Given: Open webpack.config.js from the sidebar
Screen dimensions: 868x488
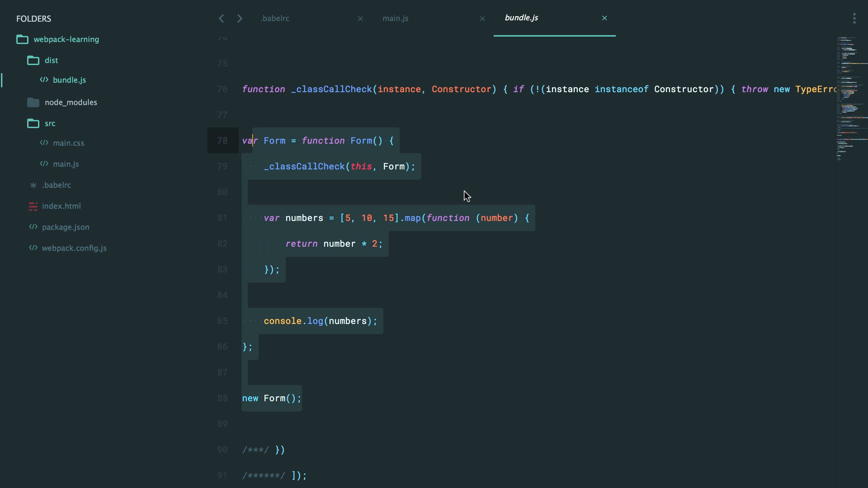Looking at the screenshot, I should pos(74,248).
